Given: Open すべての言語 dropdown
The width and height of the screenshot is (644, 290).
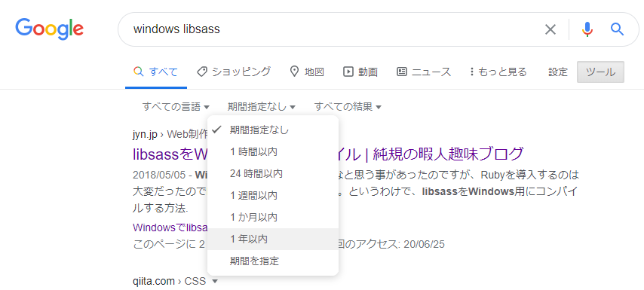Looking at the screenshot, I should tap(176, 107).
